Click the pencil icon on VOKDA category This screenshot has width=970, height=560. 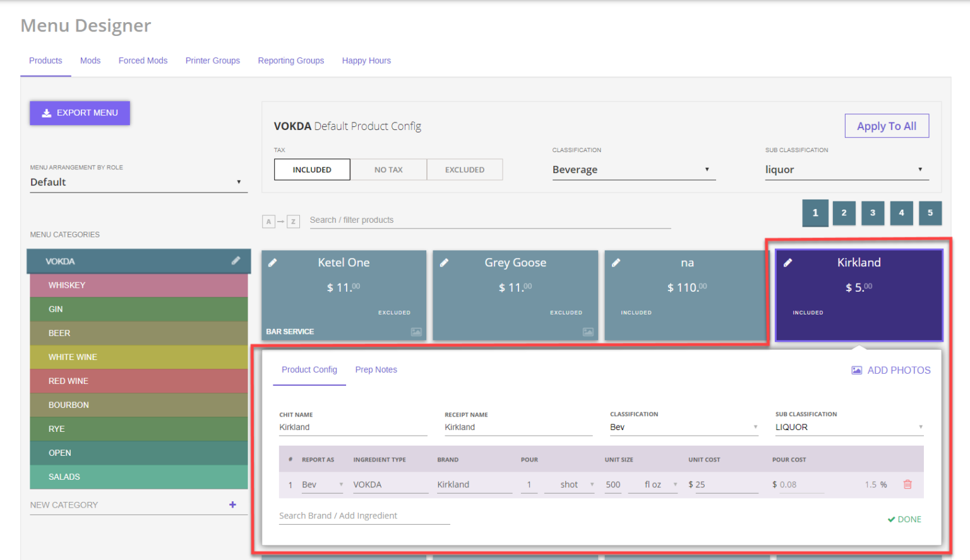click(236, 261)
